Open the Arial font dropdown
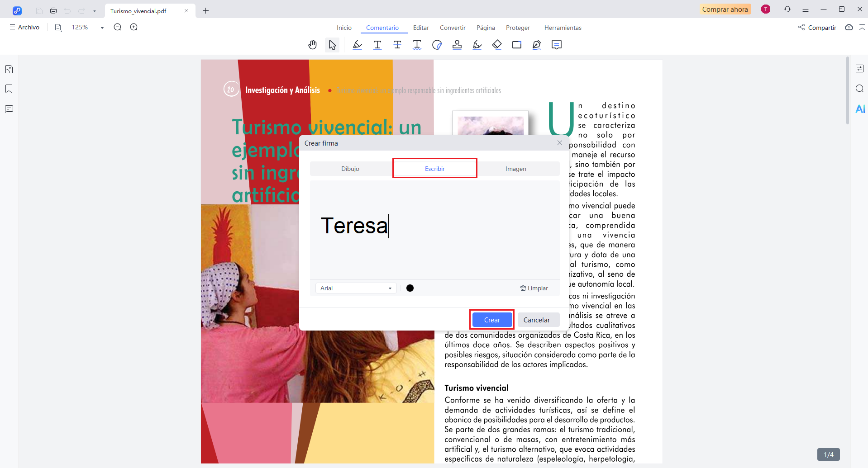This screenshot has width=868, height=468. (356, 288)
